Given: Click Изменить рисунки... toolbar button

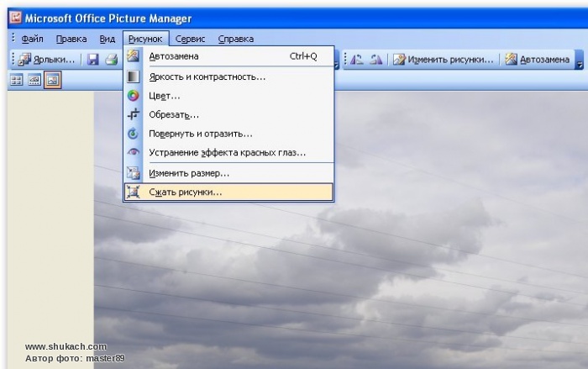Looking at the screenshot, I should point(444,60).
